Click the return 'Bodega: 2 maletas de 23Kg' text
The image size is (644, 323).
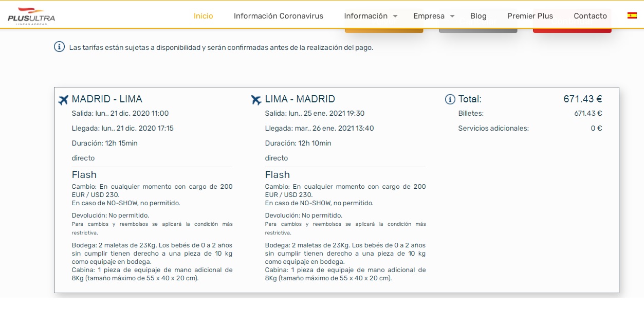click(345, 254)
